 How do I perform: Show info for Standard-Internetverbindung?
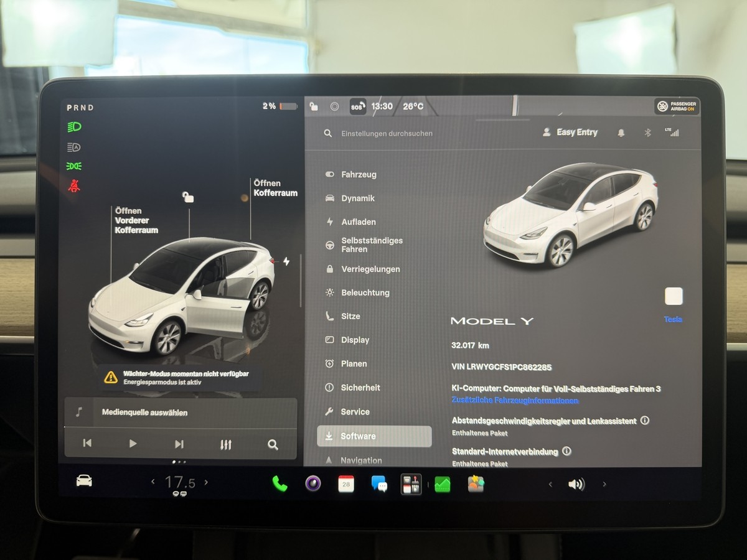pos(566,451)
